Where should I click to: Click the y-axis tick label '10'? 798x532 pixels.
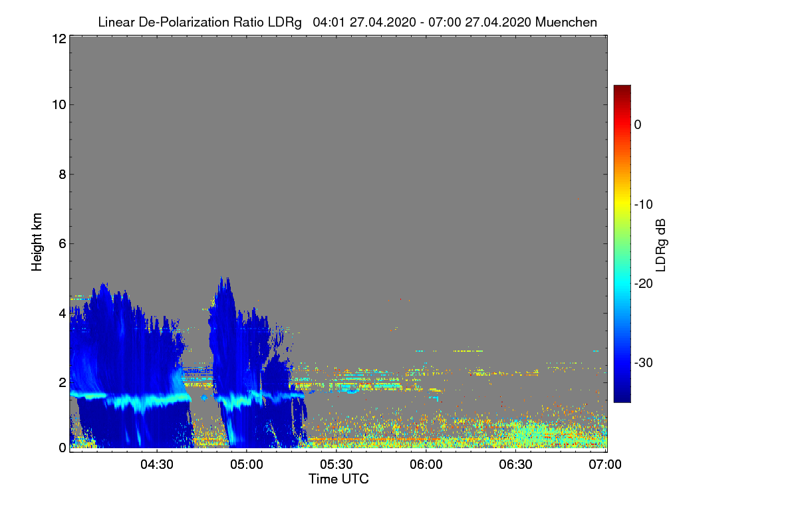[59, 104]
